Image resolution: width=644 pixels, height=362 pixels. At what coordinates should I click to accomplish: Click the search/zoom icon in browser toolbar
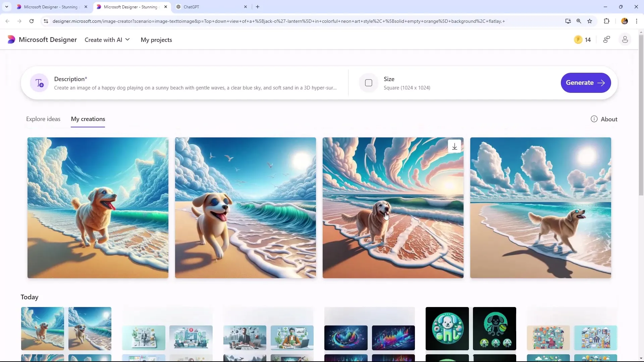579,21
